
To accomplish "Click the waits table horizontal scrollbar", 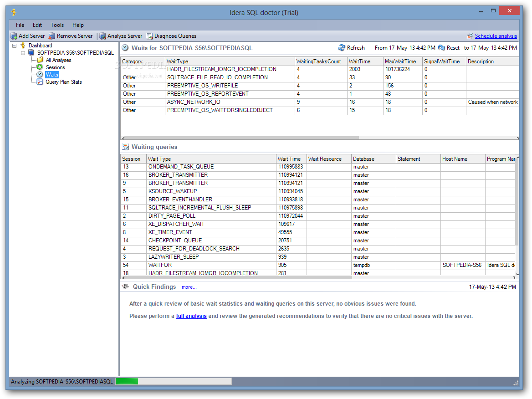I will coord(240,138).
